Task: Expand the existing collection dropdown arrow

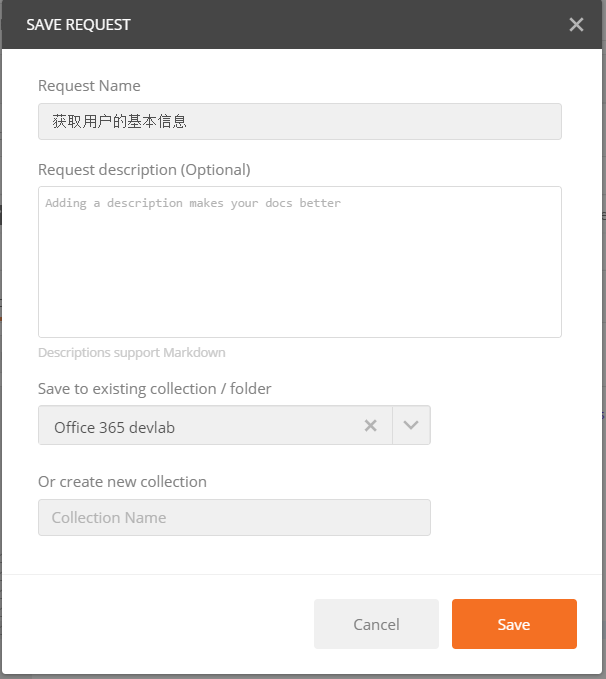Action: point(411,426)
